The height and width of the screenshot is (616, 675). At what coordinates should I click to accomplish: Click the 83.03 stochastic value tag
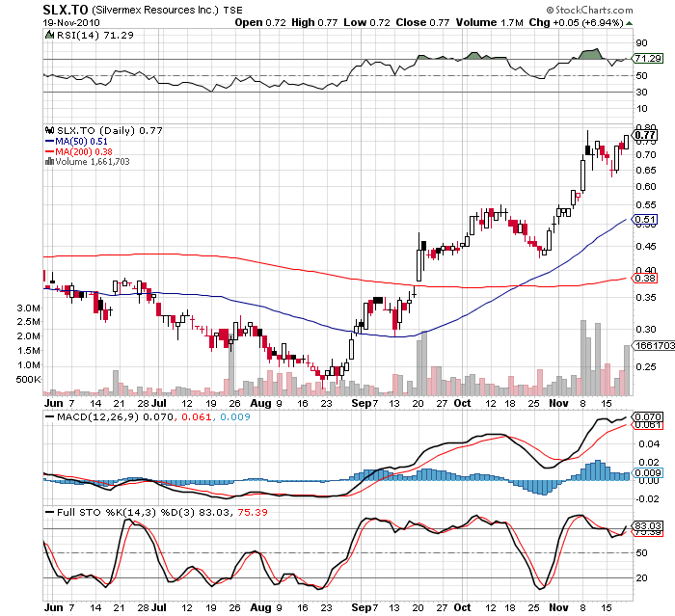(644, 525)
